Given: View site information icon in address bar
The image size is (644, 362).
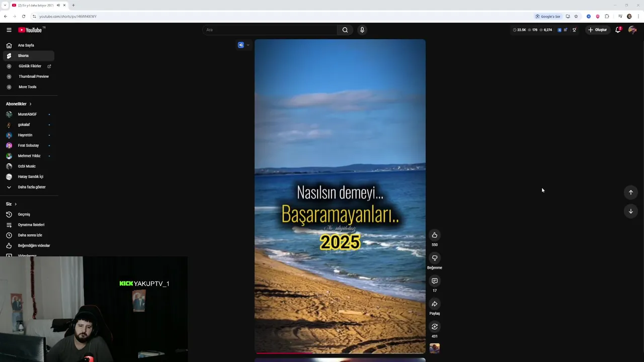Looking at the screenshot, I should click(x=34, y=16).
